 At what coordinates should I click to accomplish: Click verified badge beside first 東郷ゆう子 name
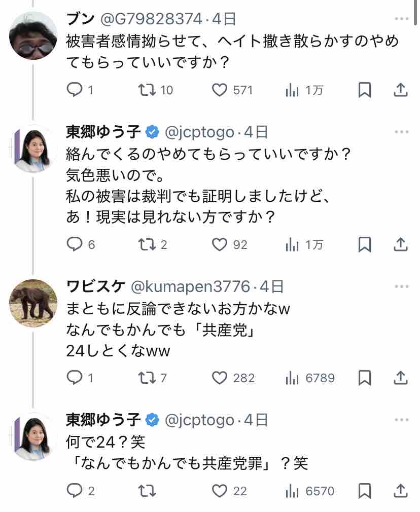tap(152, 132)
